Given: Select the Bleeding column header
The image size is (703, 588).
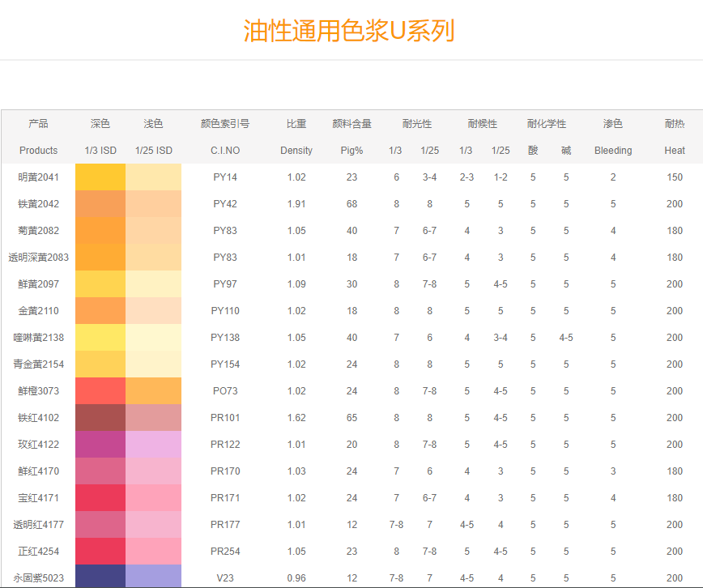Looking at the screenshot, I should pyautogui.click(x=613, y=151).
